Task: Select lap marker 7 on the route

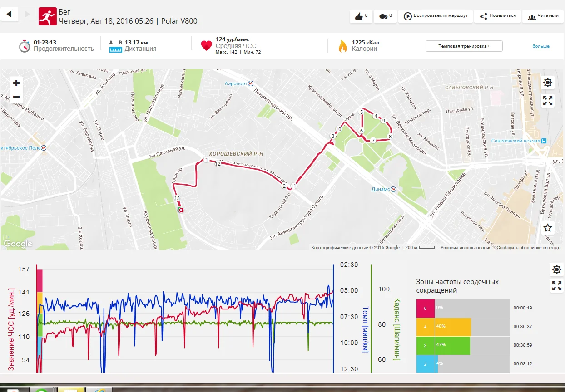Action: 372,141
